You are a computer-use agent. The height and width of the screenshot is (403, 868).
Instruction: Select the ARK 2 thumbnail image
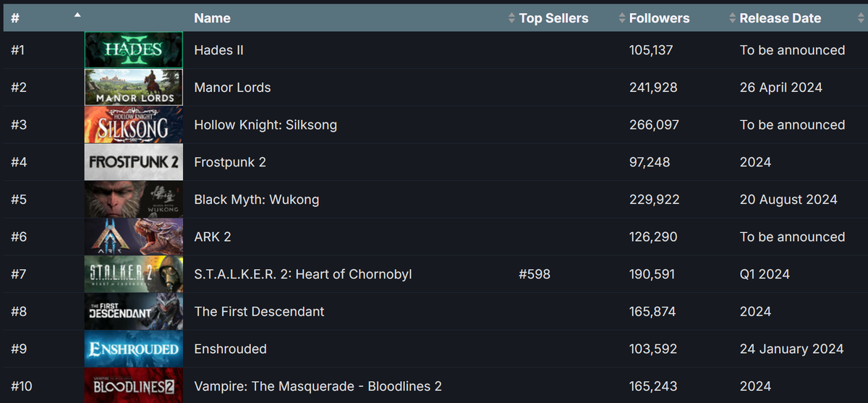(134, 237)
